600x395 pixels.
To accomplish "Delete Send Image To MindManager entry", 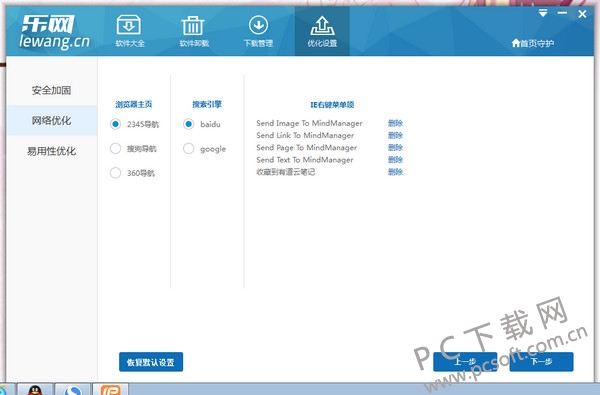I will [x=395, y=123].
